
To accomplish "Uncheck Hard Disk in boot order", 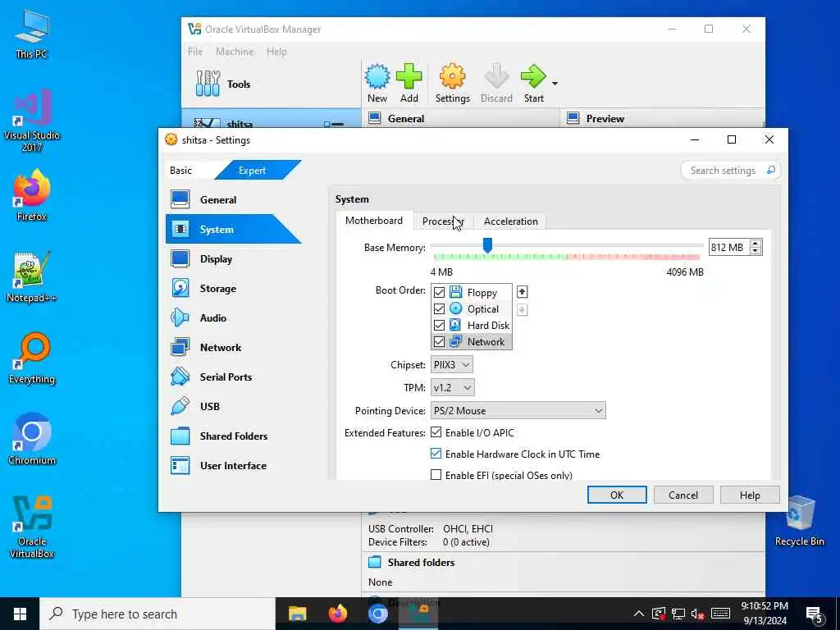I will point(440,325).
